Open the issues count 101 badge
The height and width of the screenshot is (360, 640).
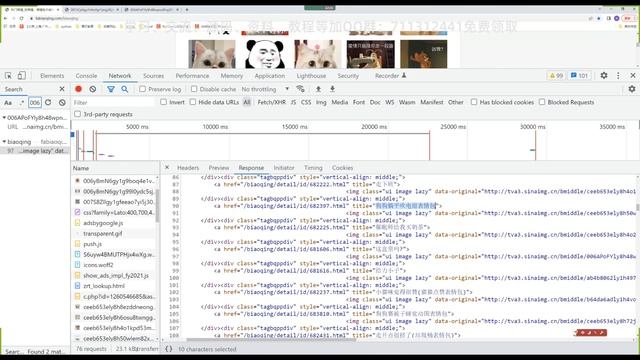pos(579,76)
